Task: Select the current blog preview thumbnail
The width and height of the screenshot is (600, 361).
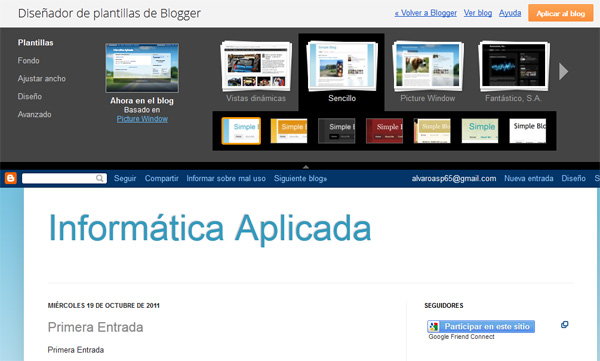Action: pyautogui.click(x=142, y=68)
